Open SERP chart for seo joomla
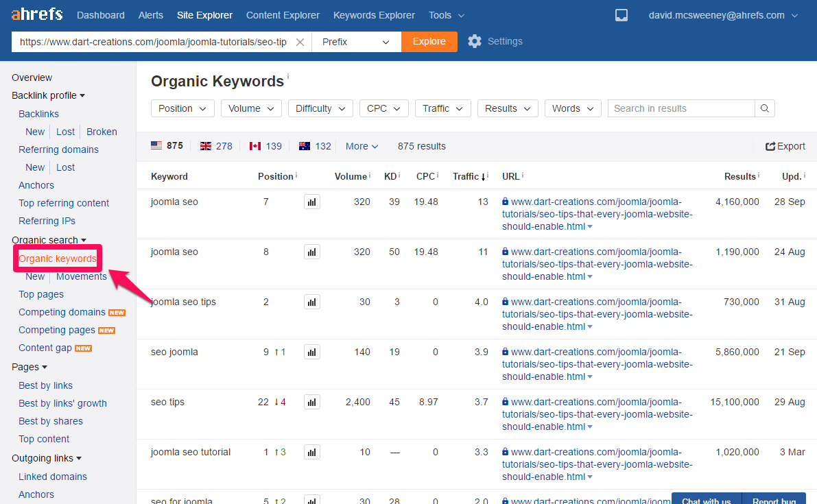 [x=312, y=352]
